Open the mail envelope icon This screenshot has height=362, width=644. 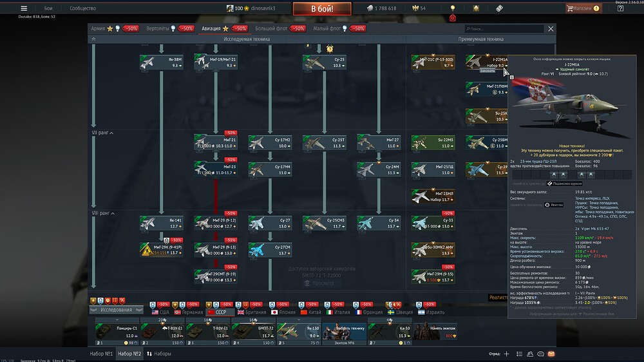coord(551,354)
